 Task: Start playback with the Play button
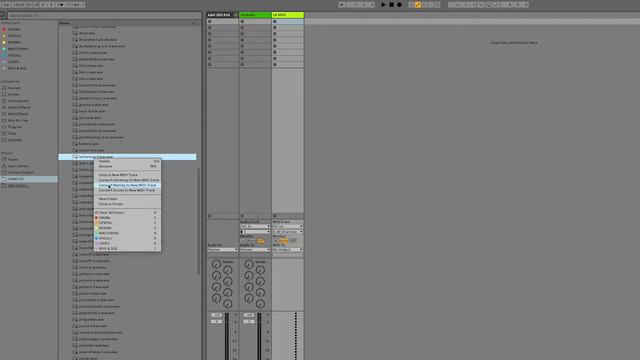(x=383, y=4)
